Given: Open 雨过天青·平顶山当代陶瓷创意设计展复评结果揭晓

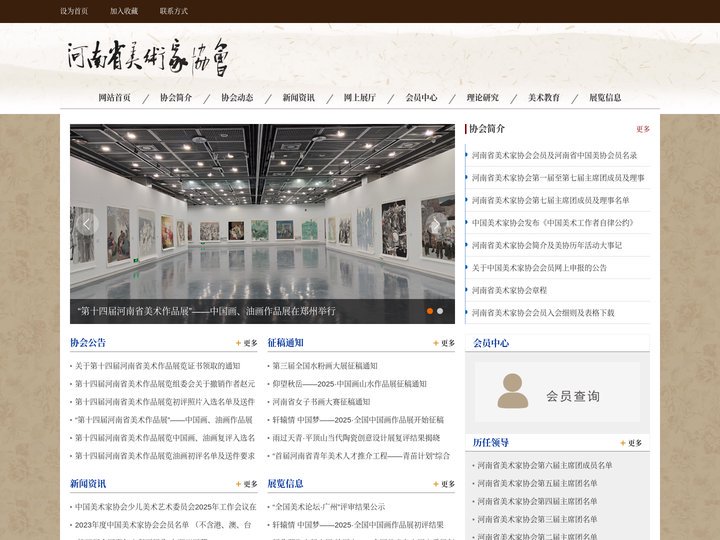Looking at the screenshot, I should [x=356, y=438].
